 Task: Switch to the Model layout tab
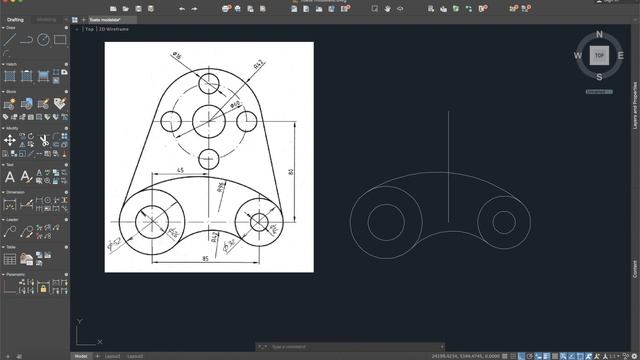[81, 356]
